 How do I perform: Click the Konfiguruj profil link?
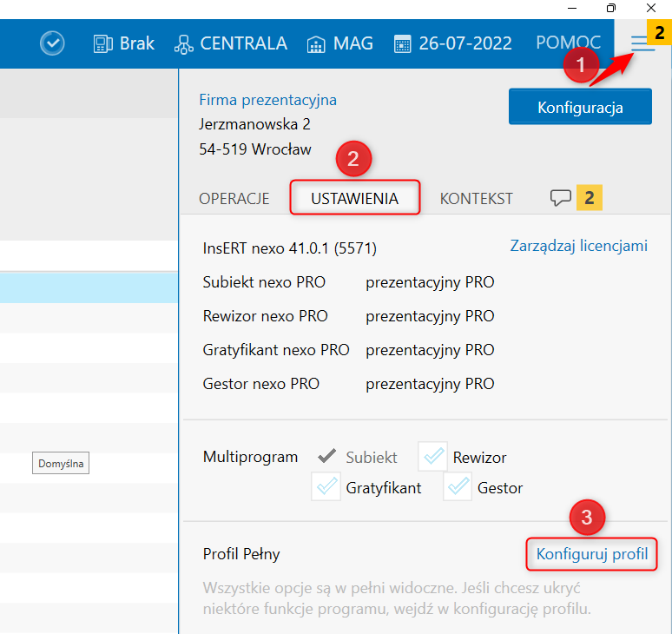pyautogui.click(x=592, y=554)
